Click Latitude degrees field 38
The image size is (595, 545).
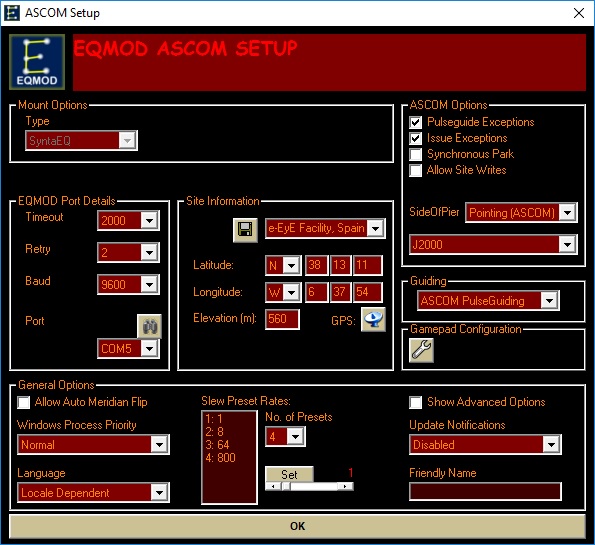316,265
